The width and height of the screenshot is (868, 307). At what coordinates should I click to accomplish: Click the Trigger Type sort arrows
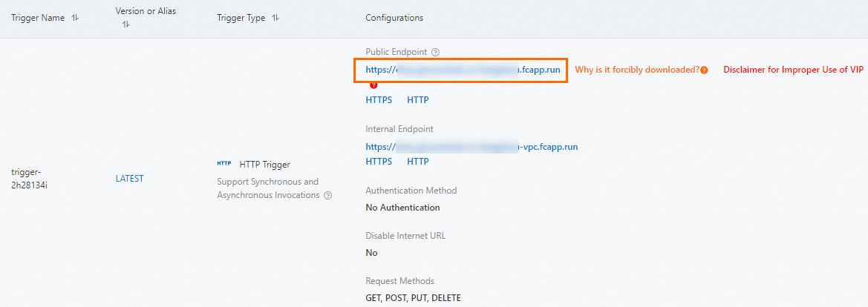275,18
